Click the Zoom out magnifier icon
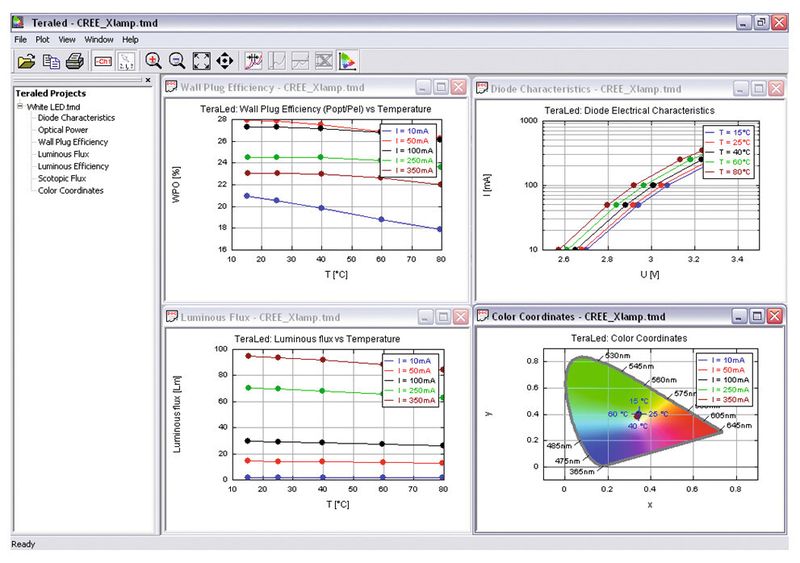800x563 pixels. [x=177, y=61]
